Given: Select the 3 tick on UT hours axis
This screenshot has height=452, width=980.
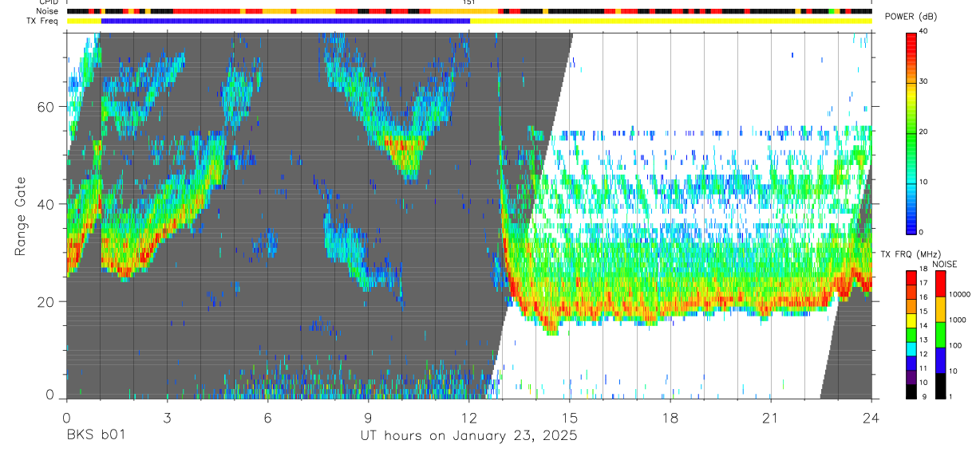Looking at the screenshot, I should tap(167, 418).
